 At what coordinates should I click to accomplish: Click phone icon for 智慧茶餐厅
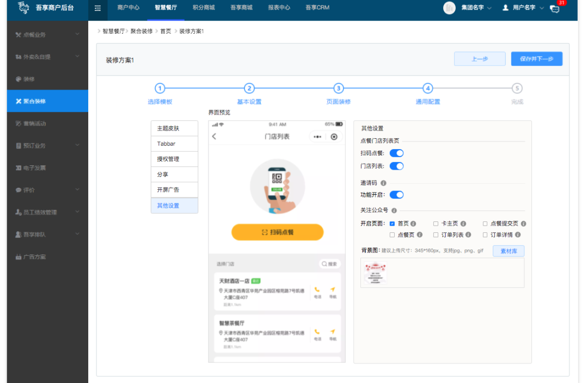[317, 332]
